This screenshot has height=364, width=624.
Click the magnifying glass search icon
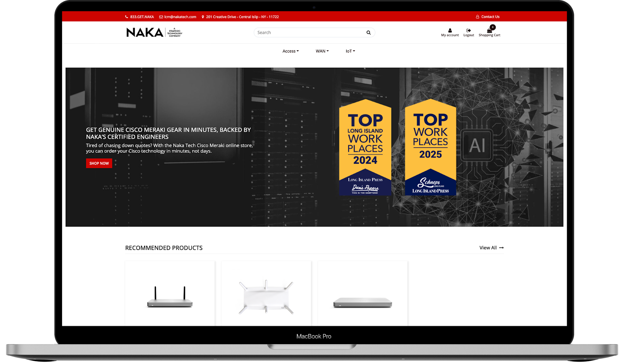pos(368,33)
